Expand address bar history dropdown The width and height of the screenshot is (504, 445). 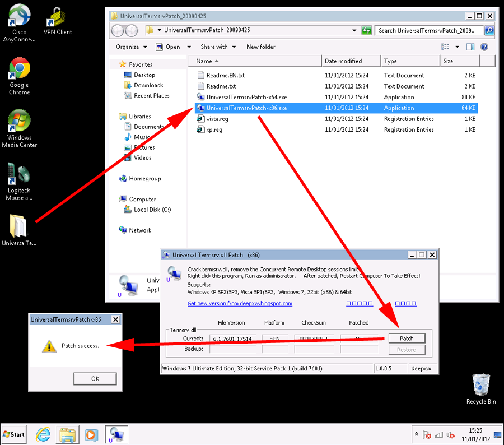[354, 31]
